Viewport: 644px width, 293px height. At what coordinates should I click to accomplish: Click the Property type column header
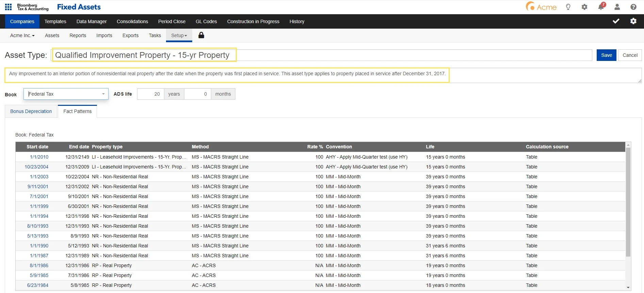coord(107,147)
